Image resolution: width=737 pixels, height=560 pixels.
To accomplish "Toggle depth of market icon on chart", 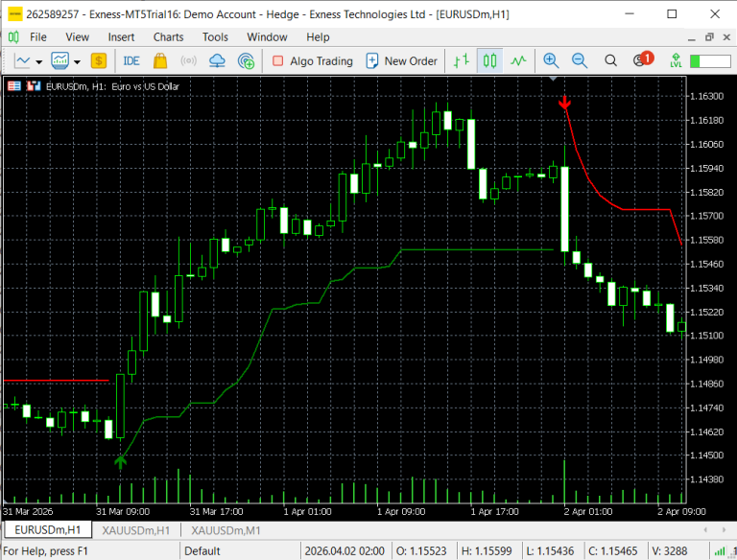I will pyautogui.click(x=34, y=86).
